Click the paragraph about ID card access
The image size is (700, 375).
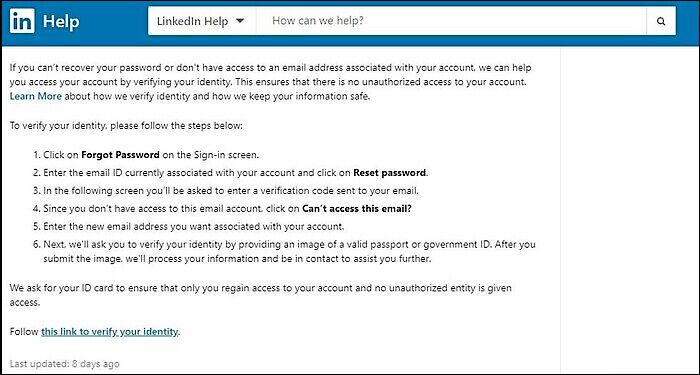pos(261,295)
